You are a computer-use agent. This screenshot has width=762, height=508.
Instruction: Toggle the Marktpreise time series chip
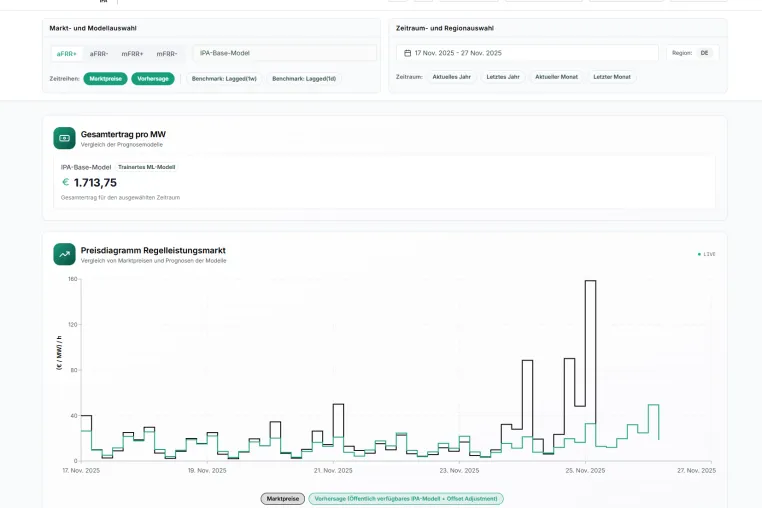pyautogui.click(x=105, y=79)
